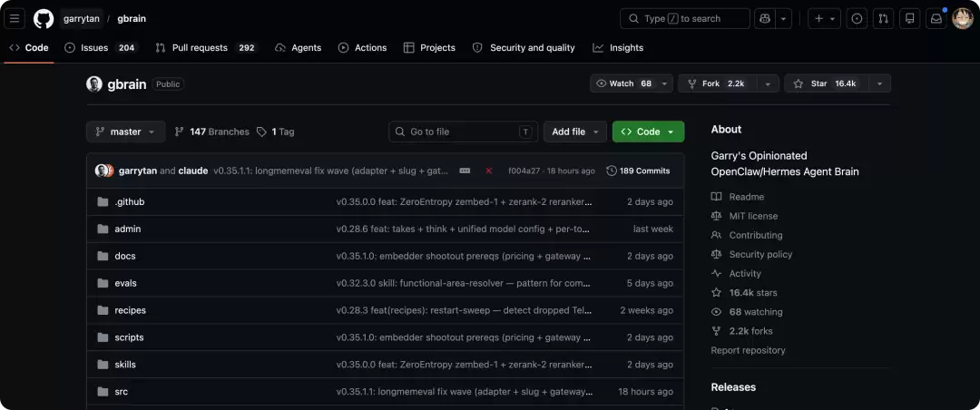The height and width of the screenshot is (410, 980).
Task: Click the src folder icon
Action: (103, 392)
